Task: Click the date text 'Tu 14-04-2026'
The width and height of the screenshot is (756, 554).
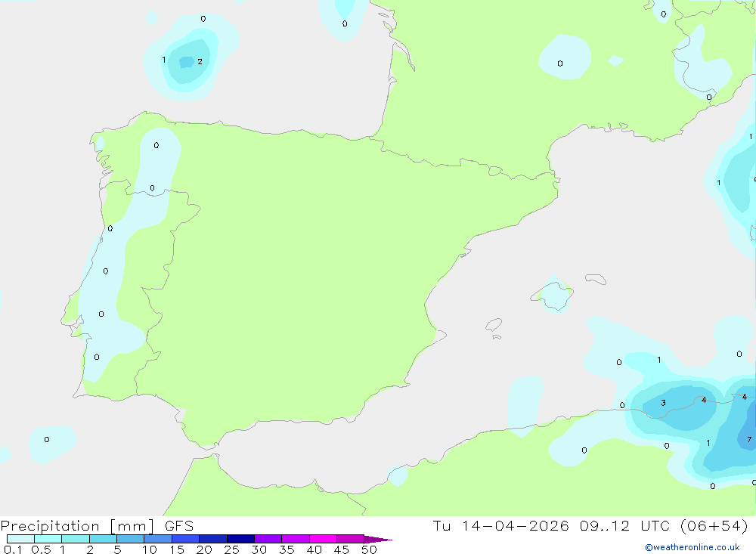Action: pyautogui.click(x=500, y=525)
